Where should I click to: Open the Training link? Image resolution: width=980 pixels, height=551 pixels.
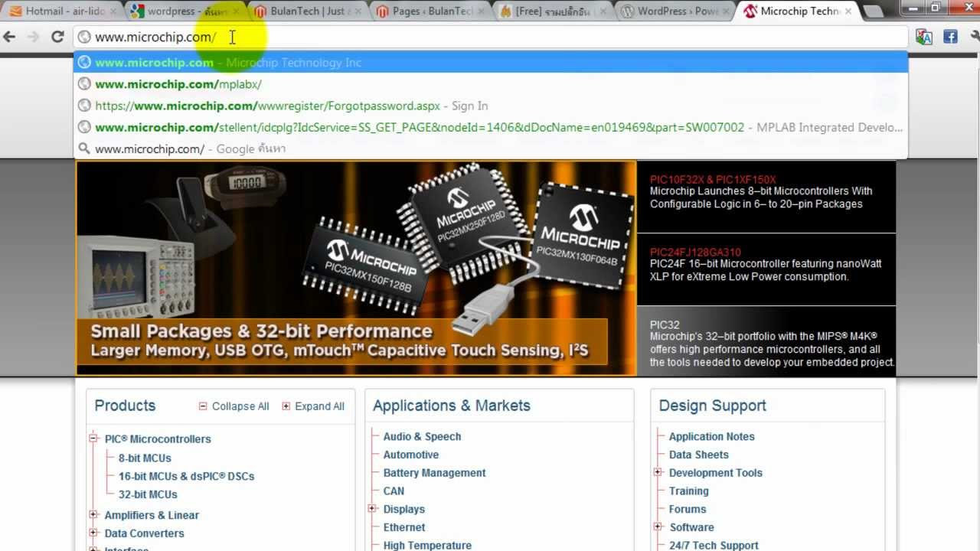689,491
